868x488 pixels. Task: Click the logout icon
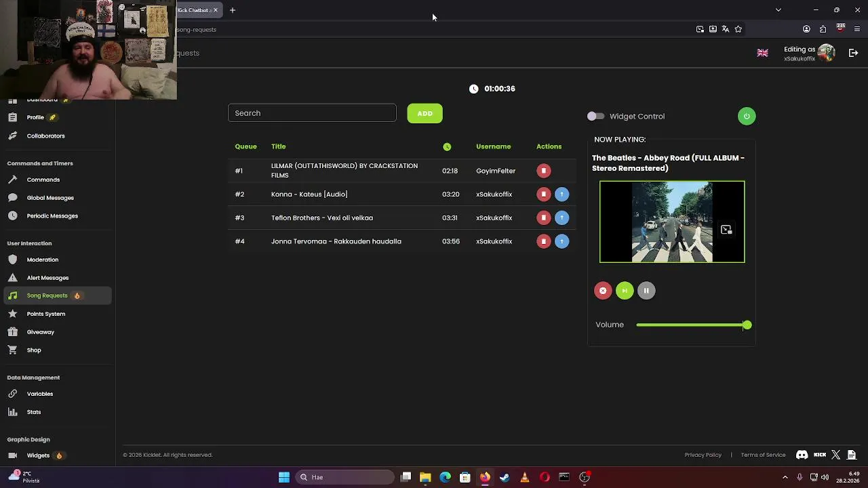853,53
